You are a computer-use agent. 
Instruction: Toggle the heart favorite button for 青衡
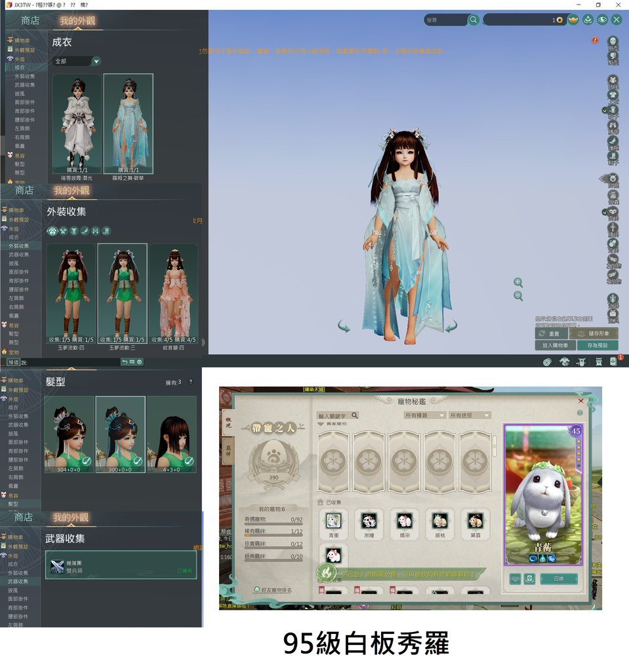[515, 579]
